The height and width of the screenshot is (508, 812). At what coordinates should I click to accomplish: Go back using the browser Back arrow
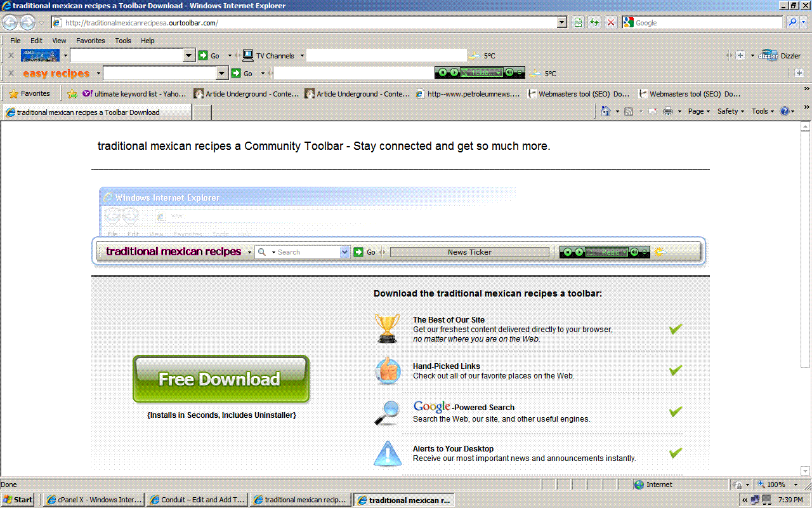pos(10,23)
